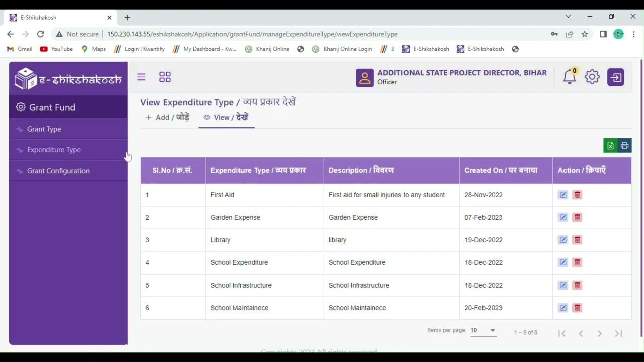644x362 pixels.
Task: Open Items per page dropdown
Action: (x=483, y=330)
